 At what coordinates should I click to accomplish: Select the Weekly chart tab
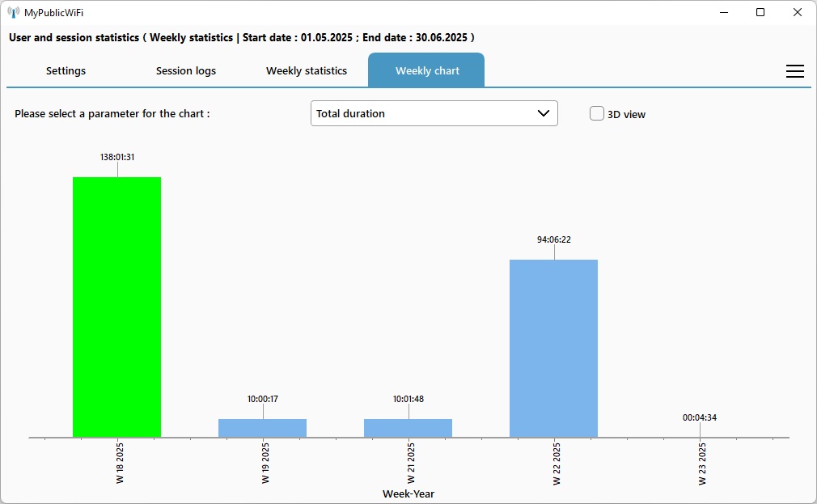pos(427,71)
